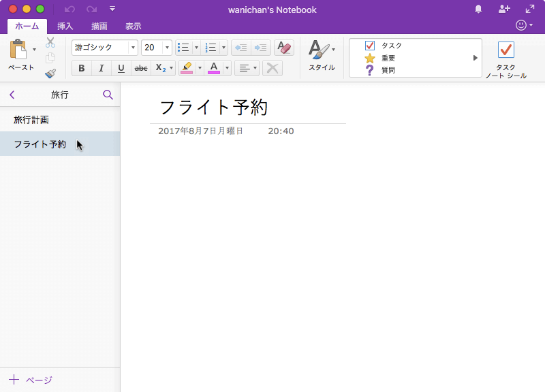Open font color picker arrow

tap(227, 68)
